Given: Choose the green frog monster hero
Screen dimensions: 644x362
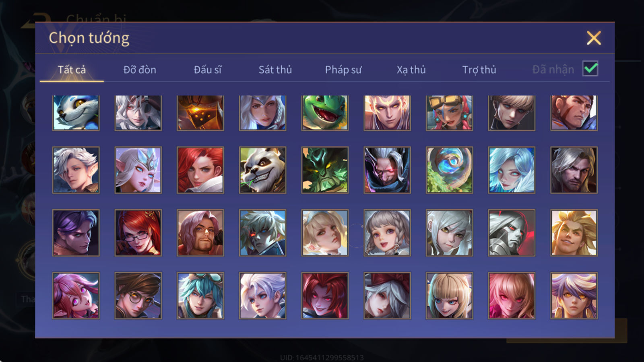Looking at the screenshot, I should 325,113.
